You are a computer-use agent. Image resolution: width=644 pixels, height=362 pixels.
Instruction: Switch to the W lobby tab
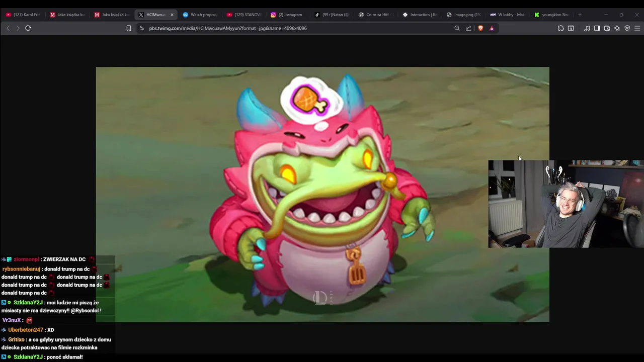(x=508, y=15)
